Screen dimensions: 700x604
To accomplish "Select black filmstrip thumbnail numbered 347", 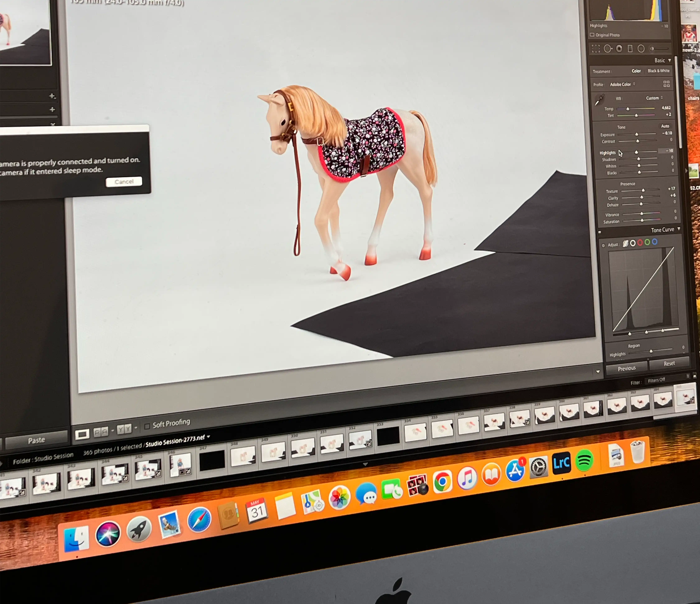I will tap(212, 460).
